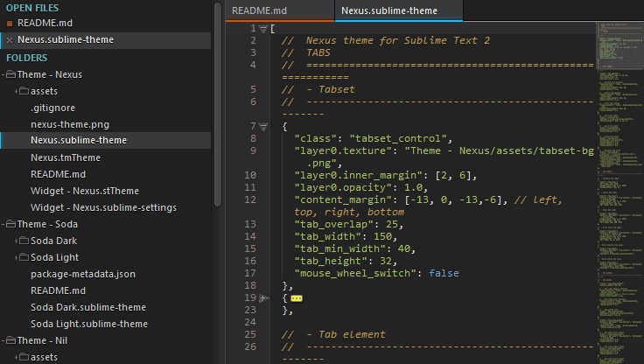
Task: Expand the Soda Dark folder
Action: pyautogui.click(x=17, y=241)
